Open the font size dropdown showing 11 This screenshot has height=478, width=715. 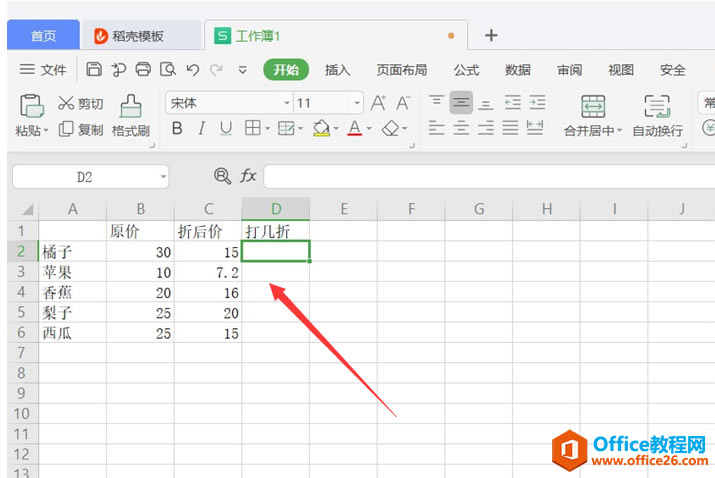pyautogui.click(x=357, y=103)
